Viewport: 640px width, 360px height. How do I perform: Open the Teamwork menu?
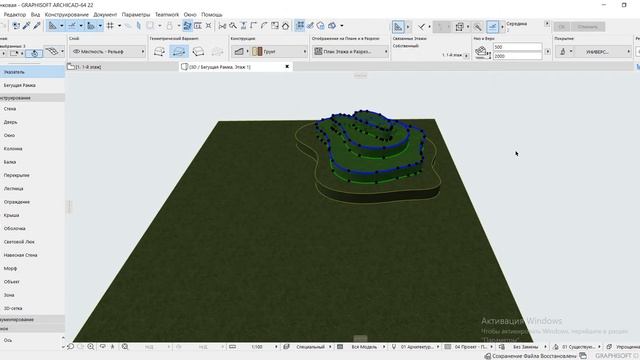click(x=167, y=15)
